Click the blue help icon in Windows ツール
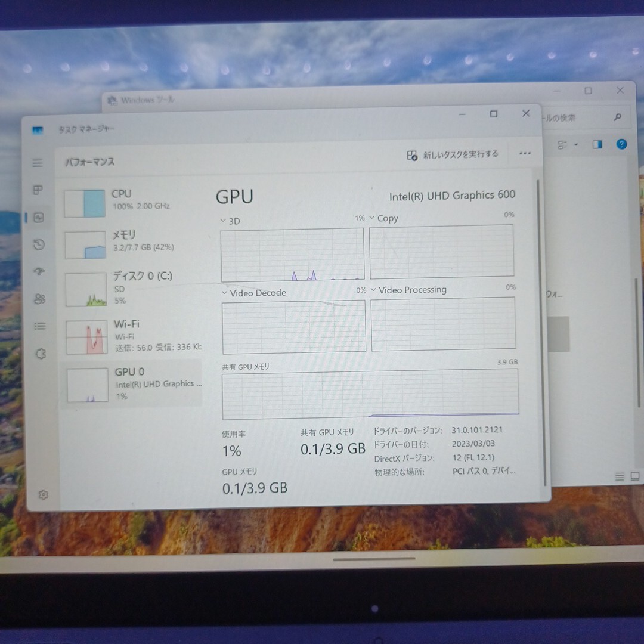The image size is (644, 644). [x=621, y=144]
